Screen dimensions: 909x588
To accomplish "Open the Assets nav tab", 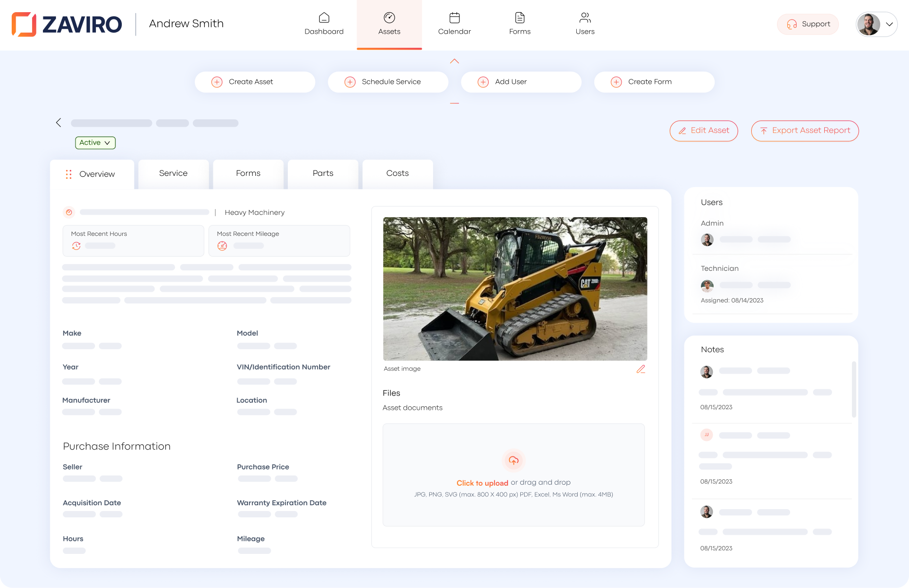I will [x=389, y=24].
